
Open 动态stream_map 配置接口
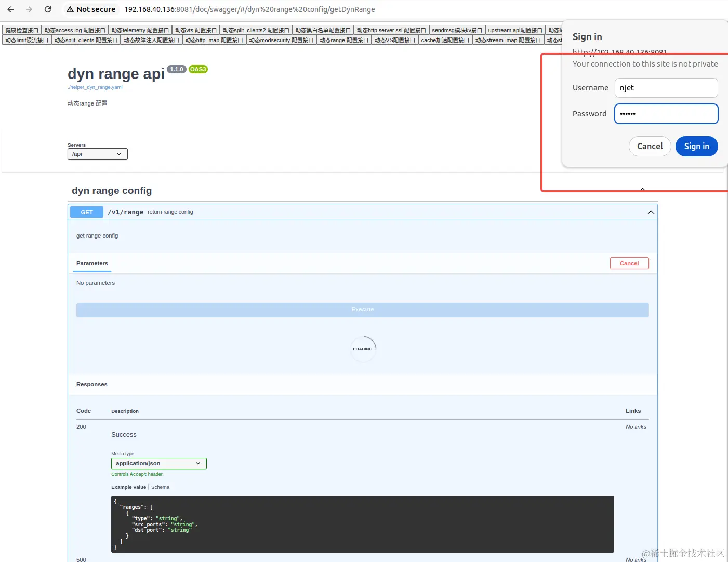click(508, 40)
